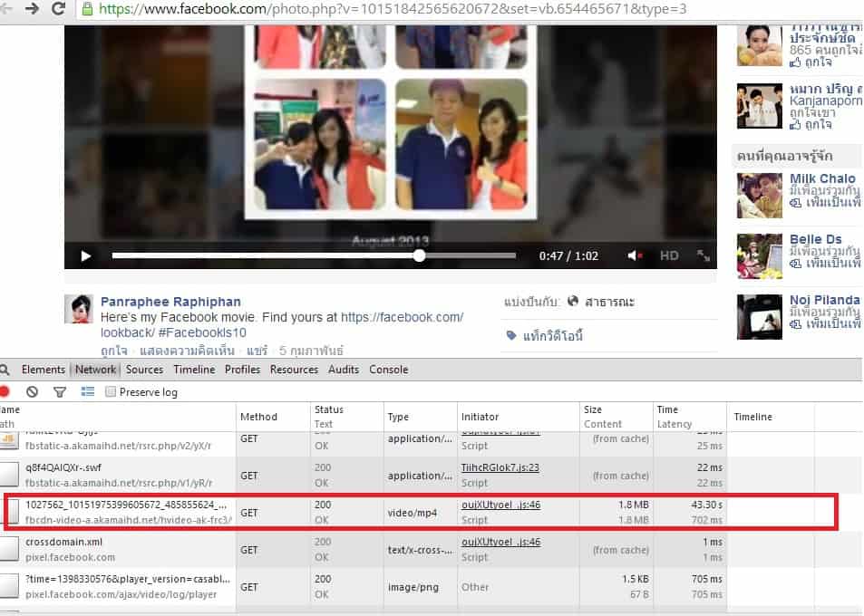Open the network filter funnel
The image size is (864, 616).
click(x=60, y=392)
